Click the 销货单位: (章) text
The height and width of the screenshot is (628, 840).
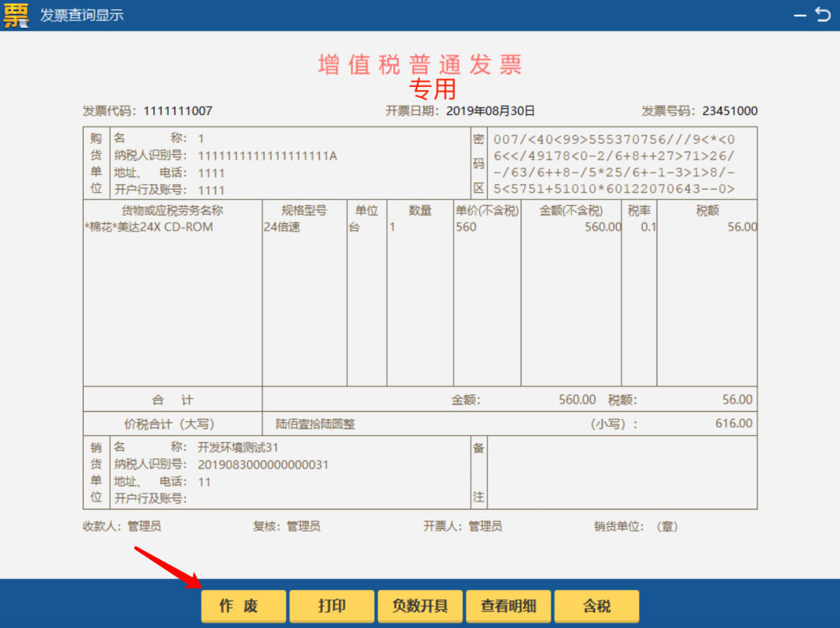(636, 526)
